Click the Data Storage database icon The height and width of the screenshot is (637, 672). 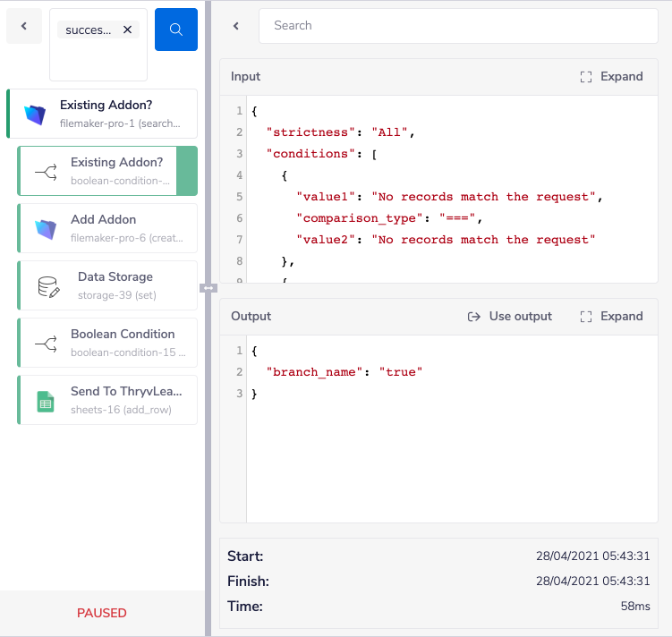pos(48,286)
